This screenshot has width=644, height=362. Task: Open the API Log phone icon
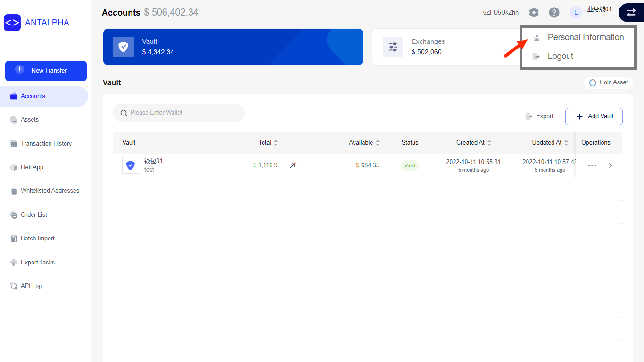point(14,286)
